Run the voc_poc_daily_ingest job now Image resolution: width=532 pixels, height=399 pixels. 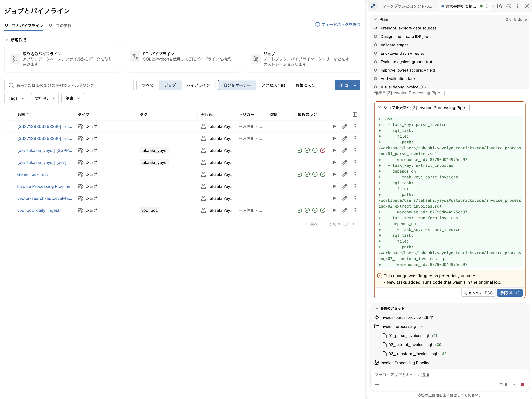334,210
